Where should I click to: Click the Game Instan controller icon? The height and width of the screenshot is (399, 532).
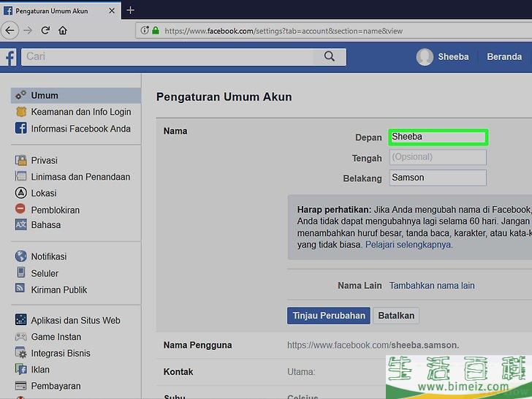tap(20, 337)
